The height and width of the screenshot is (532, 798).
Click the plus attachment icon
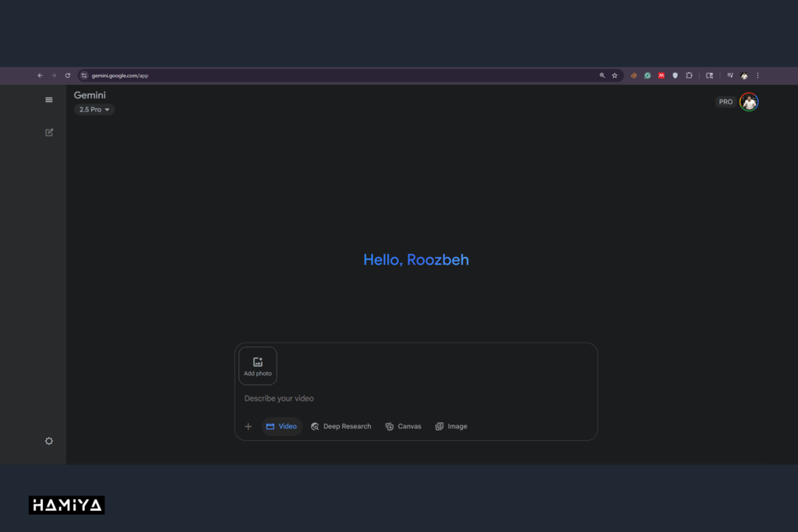tap(249, 427)
